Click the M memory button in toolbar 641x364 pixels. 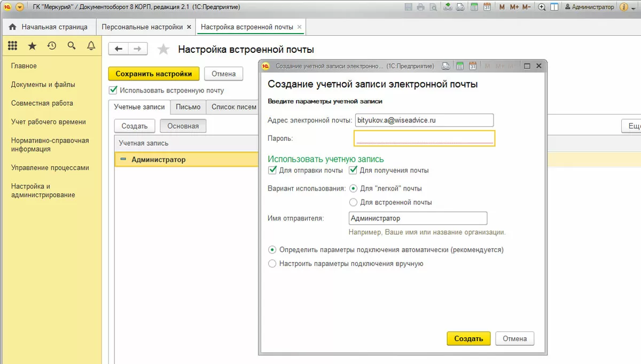coord(502,7)
